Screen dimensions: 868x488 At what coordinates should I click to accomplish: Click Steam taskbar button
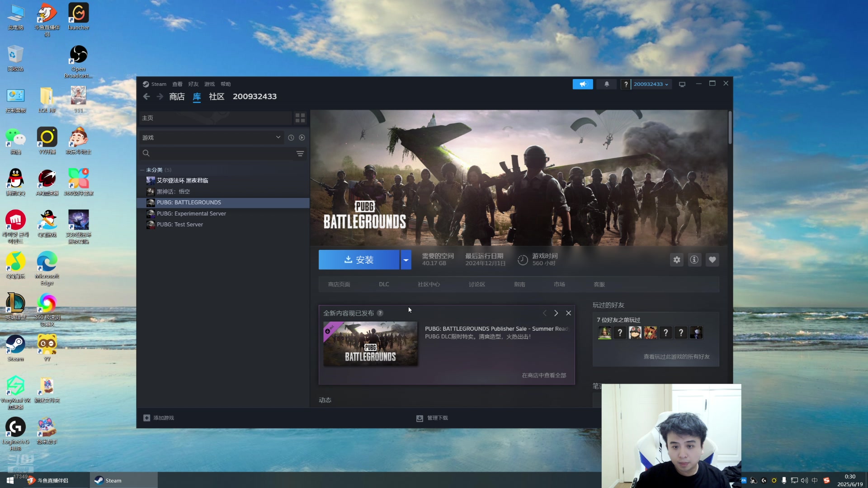pos(123,480)
